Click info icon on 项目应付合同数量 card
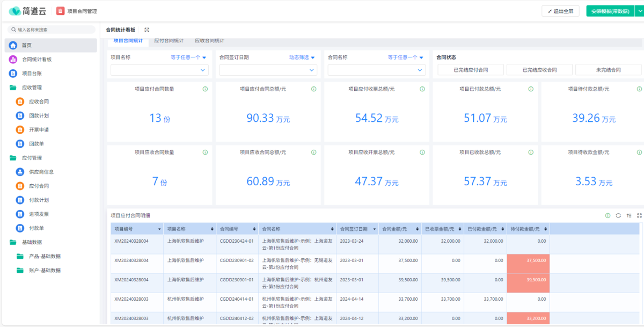The height and width of the screenshot is (327, 644). pos(205,89)
